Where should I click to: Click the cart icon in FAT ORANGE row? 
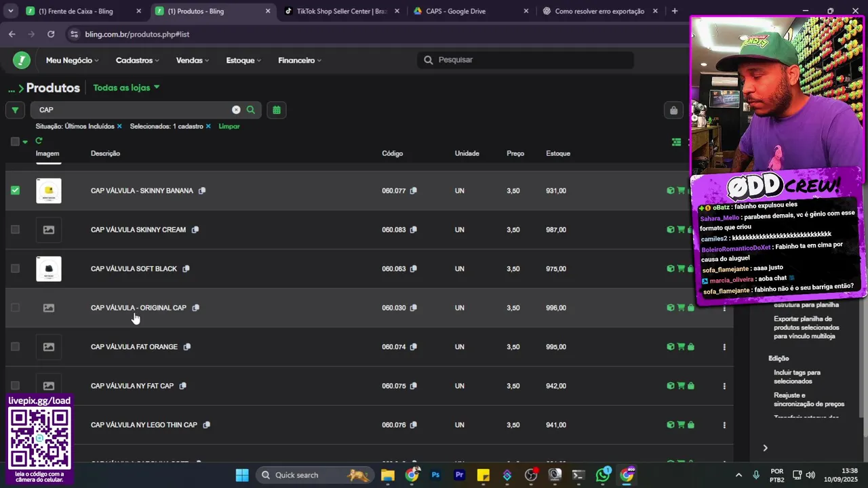681,347
